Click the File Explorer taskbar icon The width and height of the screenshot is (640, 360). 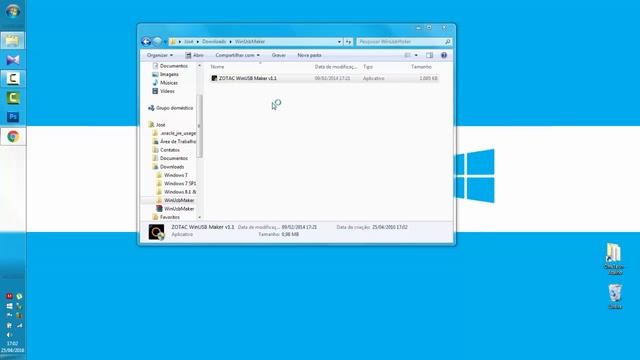[13, 40]
